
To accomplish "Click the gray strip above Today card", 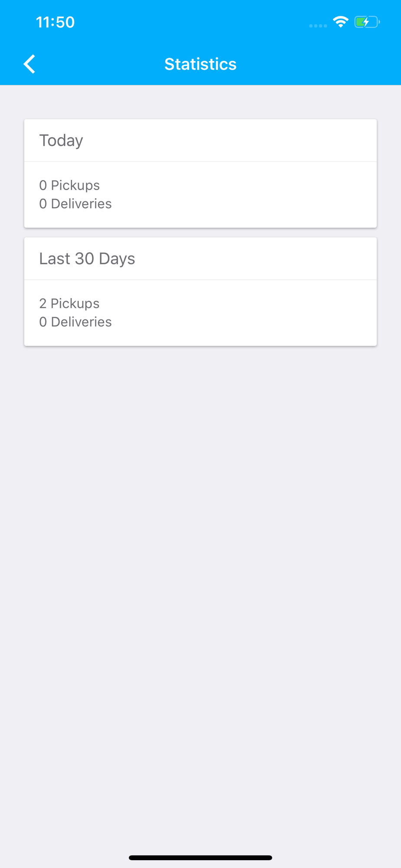I will tap(200, 102).
